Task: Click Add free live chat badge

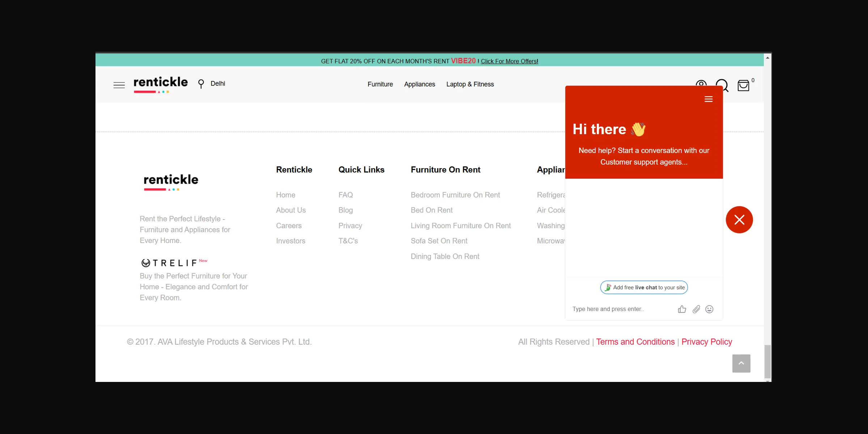Action: point(644,288)
